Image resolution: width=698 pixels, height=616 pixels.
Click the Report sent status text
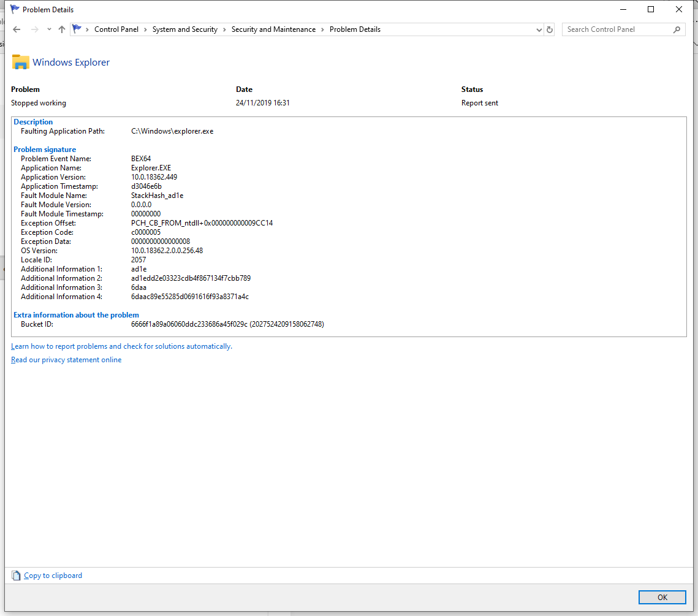pyautogui.click(x=479, y=103)
